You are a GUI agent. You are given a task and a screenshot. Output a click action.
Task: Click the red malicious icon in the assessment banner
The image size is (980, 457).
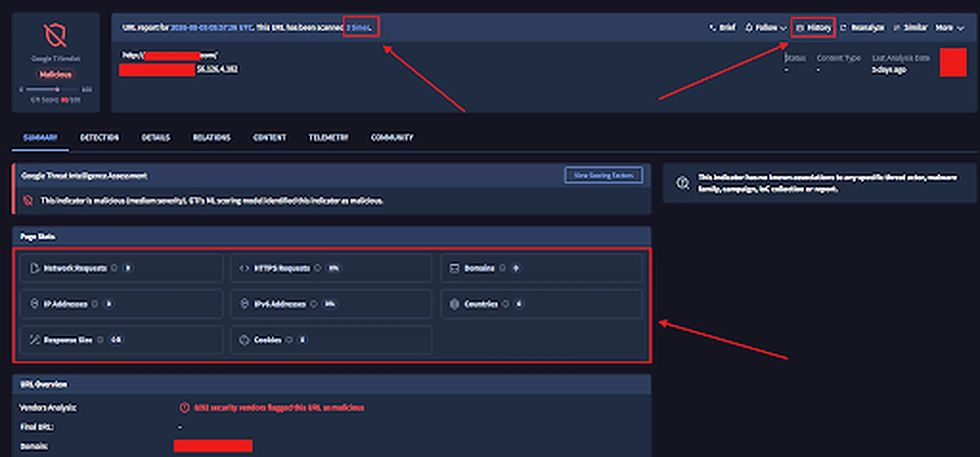point(28,201)
